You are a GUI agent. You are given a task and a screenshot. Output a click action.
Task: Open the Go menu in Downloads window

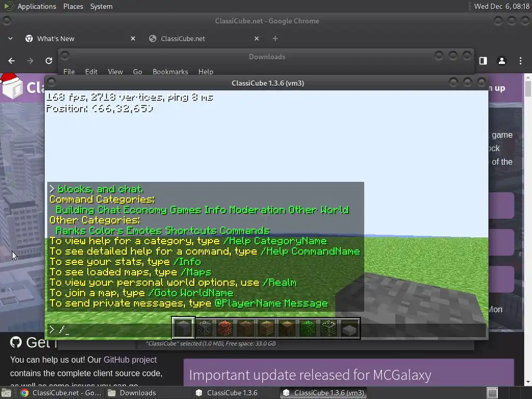[137, 72]
